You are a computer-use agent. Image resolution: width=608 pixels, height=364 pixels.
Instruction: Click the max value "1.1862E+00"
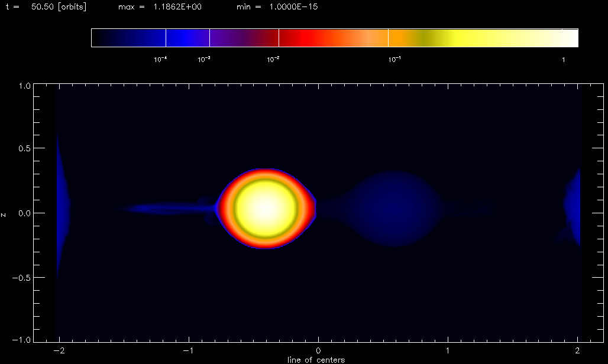tap(177, 6)
